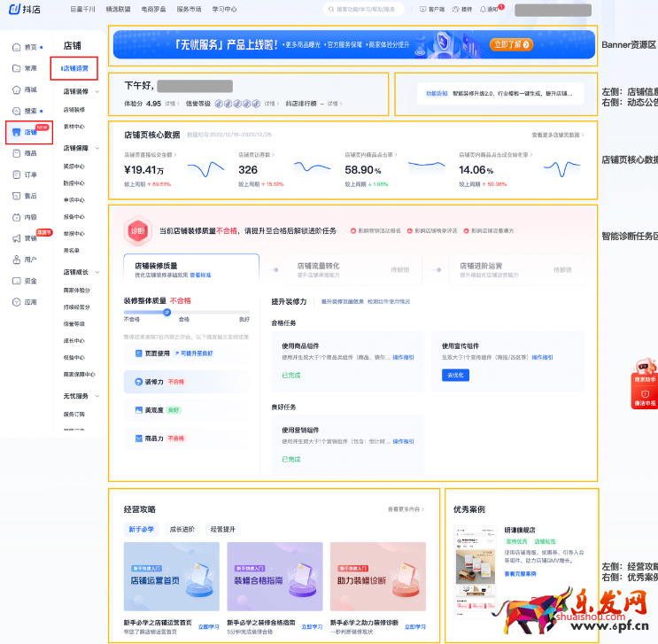The width and height of the screenshot is (658, 644).
Task: Collapse 店铺装修 submenu group
Action: pyautogui.click(x=97, y=91)
